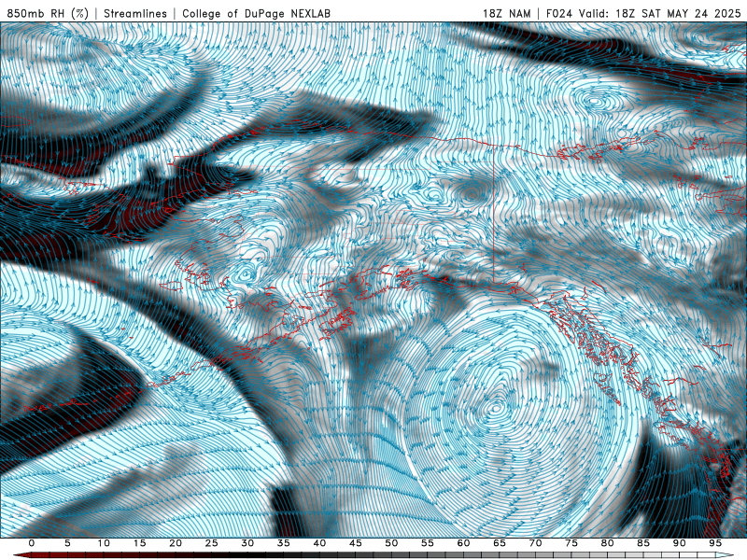Click the "Streamlines" label in the header
Viewport: 747px width, 560px height.
tap(135, 13)
